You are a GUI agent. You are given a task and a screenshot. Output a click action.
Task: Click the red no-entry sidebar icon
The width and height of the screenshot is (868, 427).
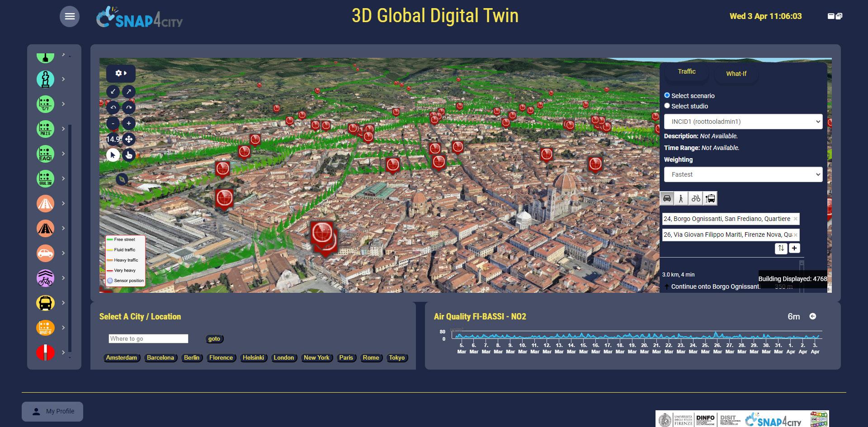click(45, 352)
